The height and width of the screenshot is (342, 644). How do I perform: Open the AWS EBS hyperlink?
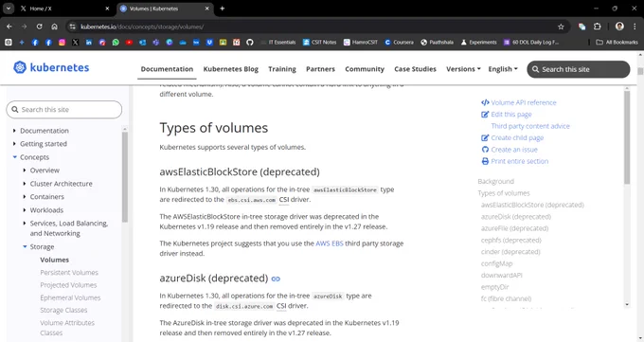[x=330, y=243]
